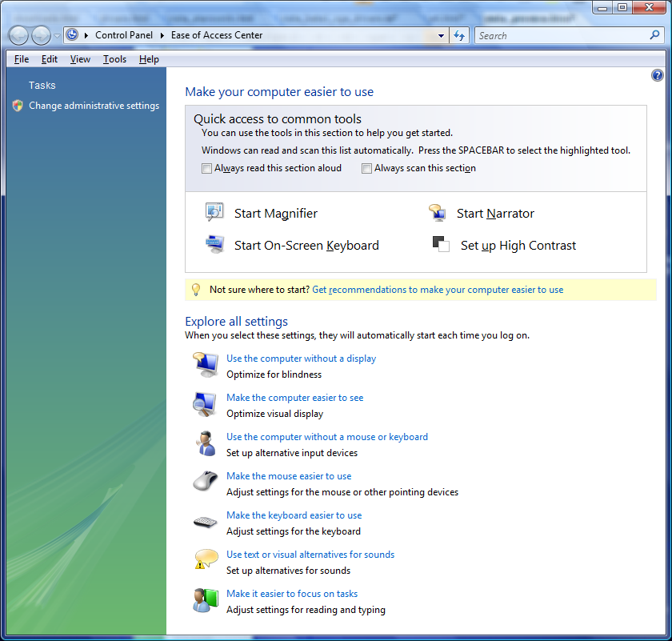
Task: Launch Start Magnifier
Action: click(275, 213)
